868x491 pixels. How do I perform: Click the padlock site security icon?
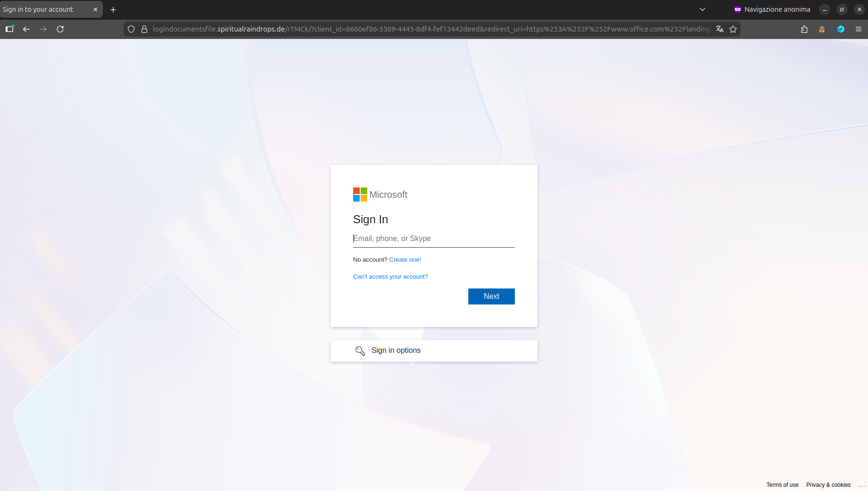click(x=144, y=29)
